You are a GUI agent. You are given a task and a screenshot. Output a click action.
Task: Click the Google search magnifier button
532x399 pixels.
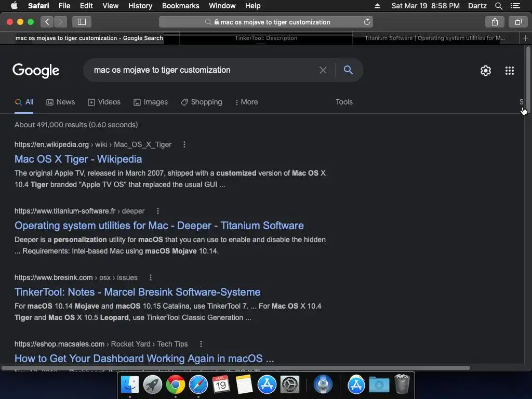point(348,70)
